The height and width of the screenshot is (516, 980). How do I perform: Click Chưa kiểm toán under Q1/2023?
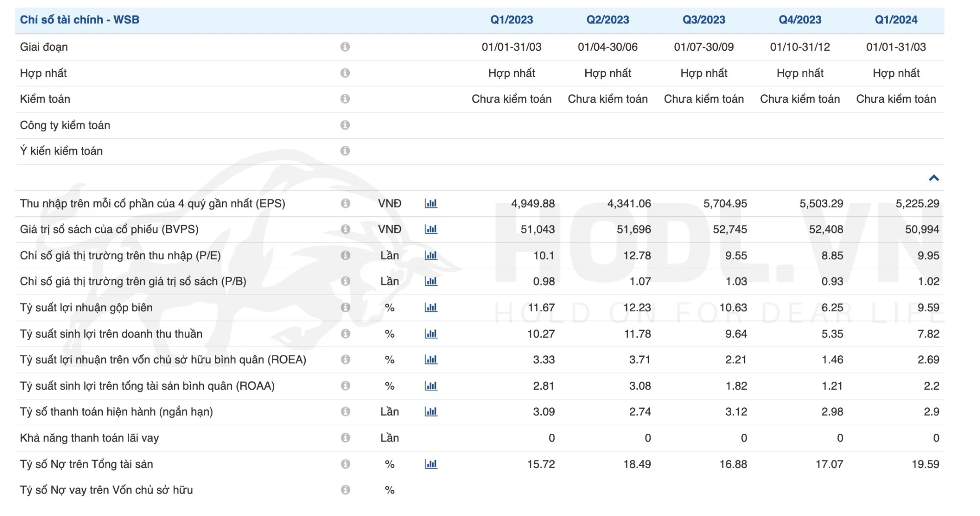(x=512, y=99)
